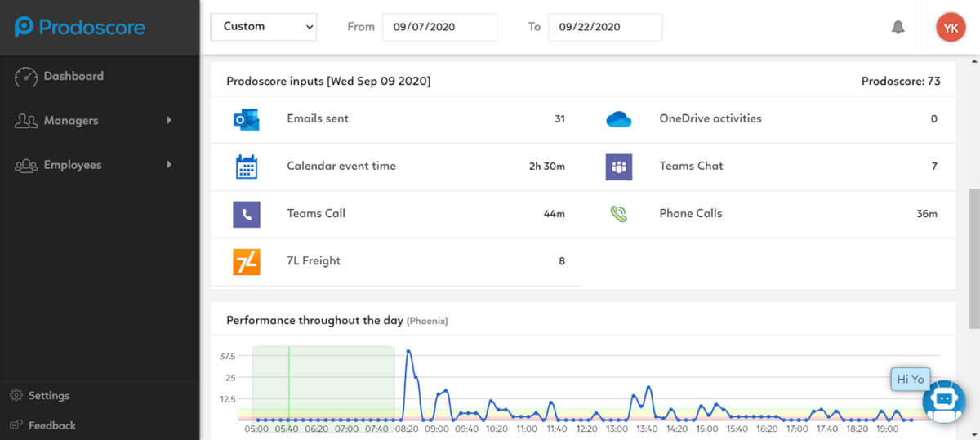Click the 44m Teams Call value
This screenshot has height=440, width=980.
click(555, 214)
